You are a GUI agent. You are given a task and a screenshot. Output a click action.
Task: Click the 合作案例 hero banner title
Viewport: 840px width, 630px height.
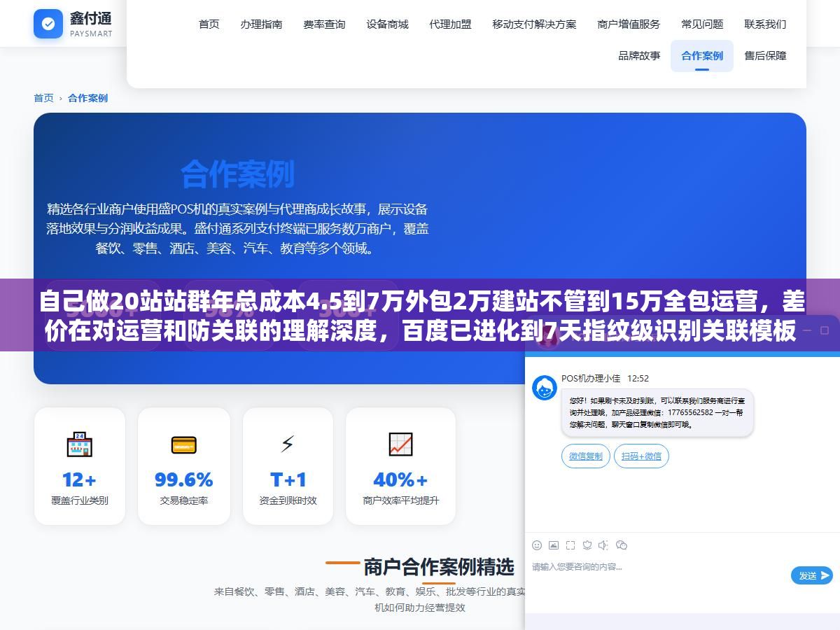[x=237, y=174]
